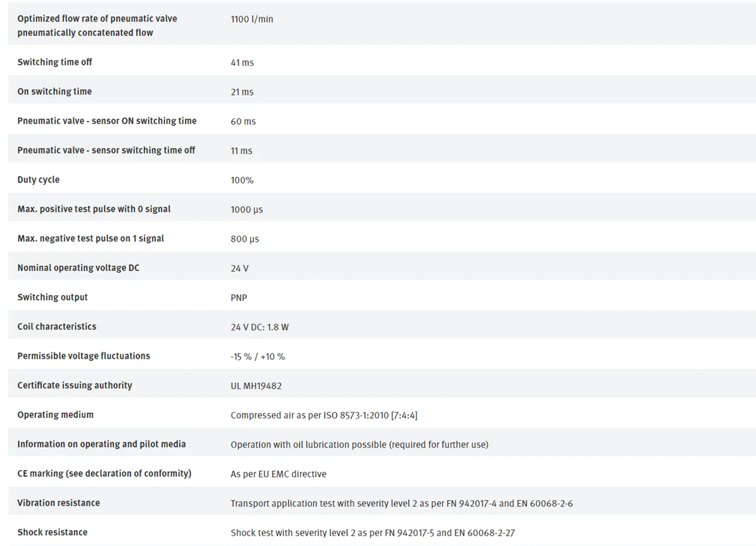Click the Compressed air ISO 8573-1:2010 text

(324, 415)
